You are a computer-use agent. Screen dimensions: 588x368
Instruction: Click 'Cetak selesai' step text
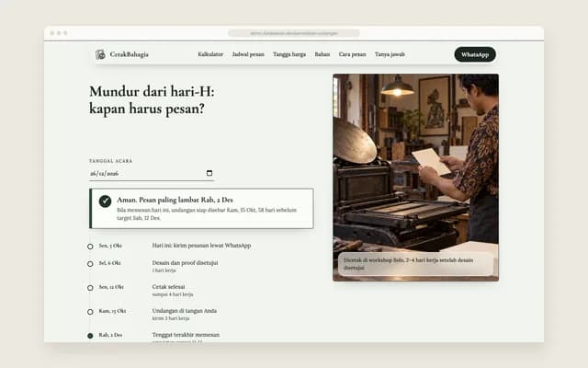168,287
